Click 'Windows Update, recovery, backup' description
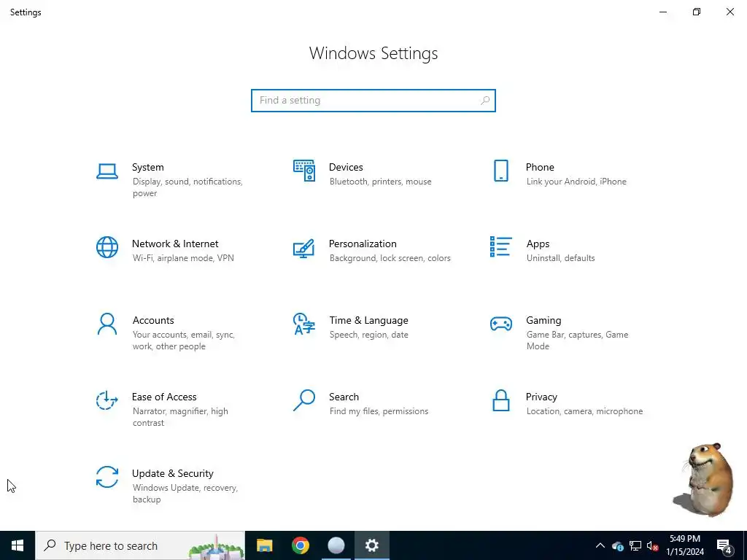Screen dimensions: 747x560 [x=185, y=494]
